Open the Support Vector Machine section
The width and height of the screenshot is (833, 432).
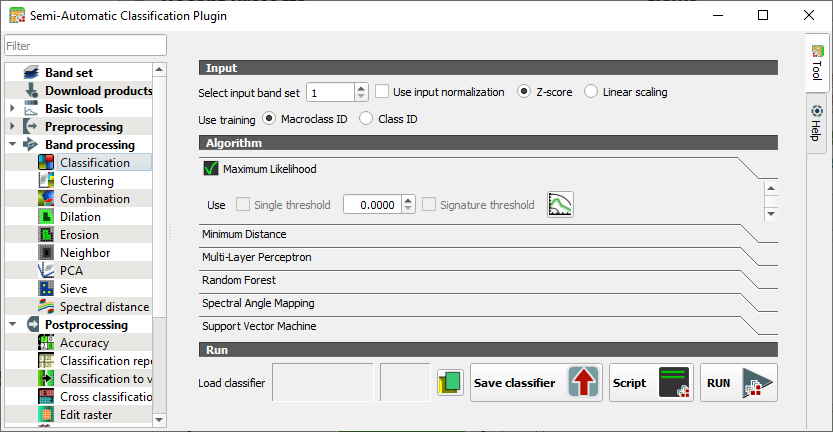pyautogui.click(x=259, y=326)
